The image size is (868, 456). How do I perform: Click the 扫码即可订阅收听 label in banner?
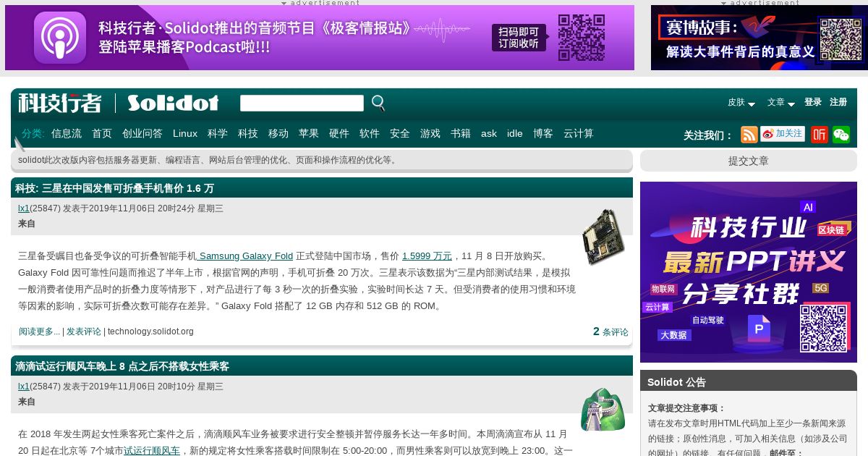[519, 38]
